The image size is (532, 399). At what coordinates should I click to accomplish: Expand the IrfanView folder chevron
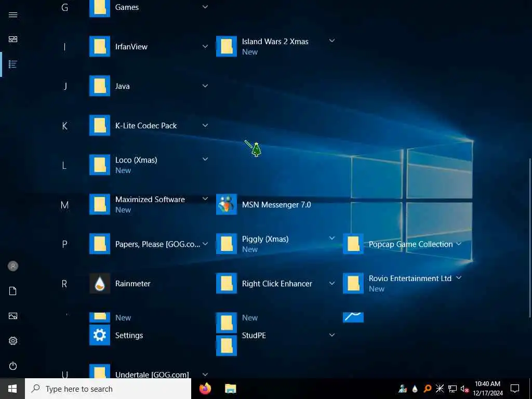(205, 46)
